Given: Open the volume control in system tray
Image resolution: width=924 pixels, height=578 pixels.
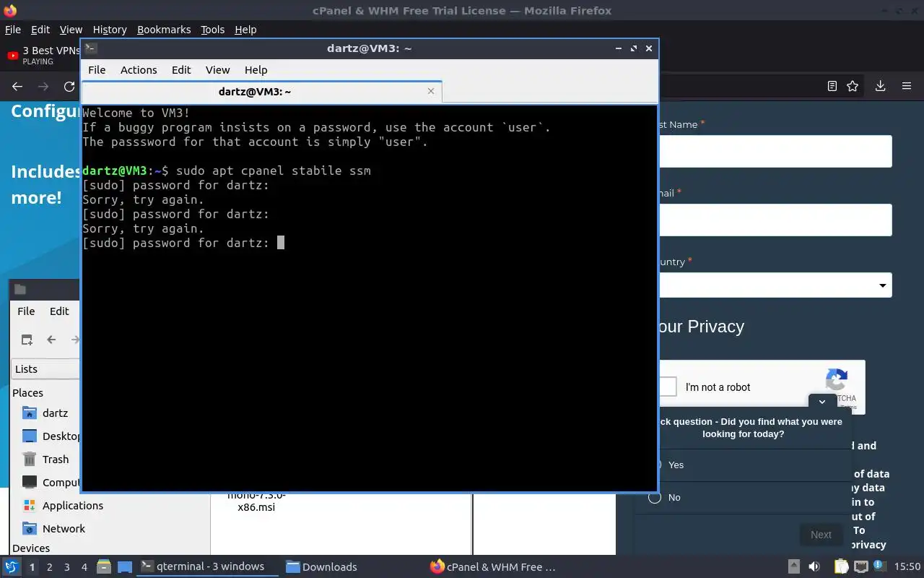Looking at the screenshot, I should click(x=814, y=567).
